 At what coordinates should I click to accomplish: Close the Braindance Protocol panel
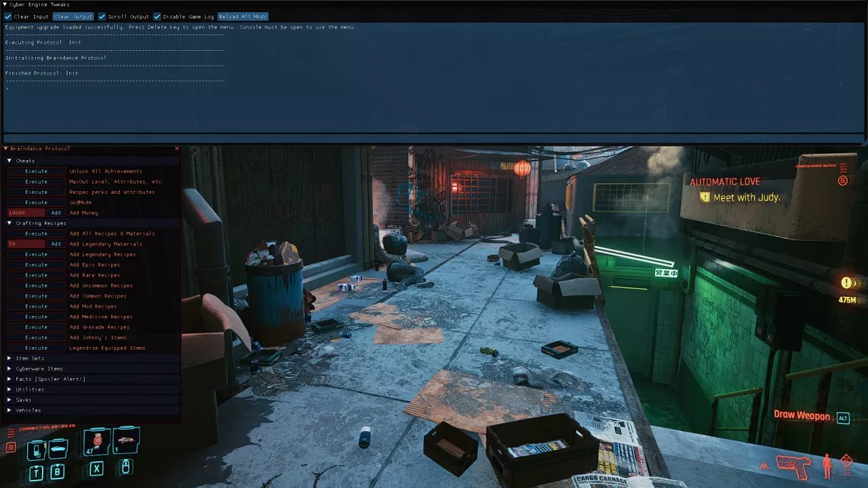pos(177,148)
